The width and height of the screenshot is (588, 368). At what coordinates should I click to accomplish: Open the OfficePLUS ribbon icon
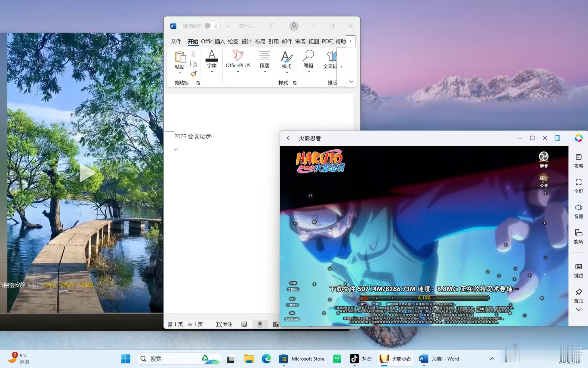238,55
